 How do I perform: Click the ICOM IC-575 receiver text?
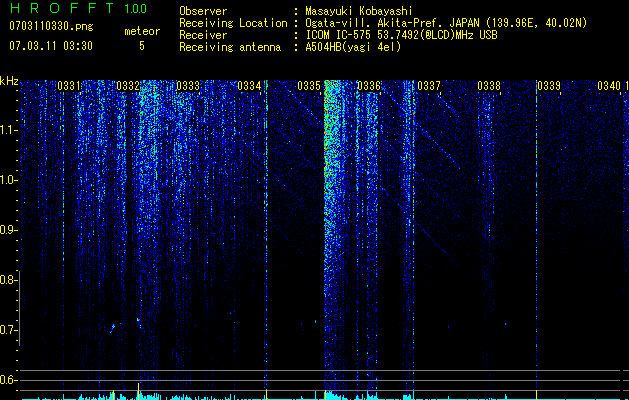(401, 35)
